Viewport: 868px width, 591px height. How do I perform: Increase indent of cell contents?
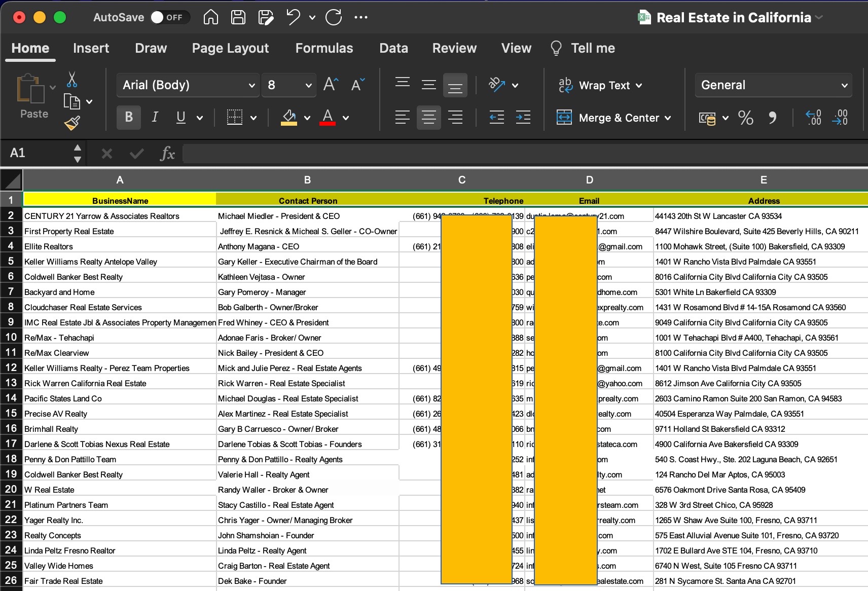pos(523,118)
